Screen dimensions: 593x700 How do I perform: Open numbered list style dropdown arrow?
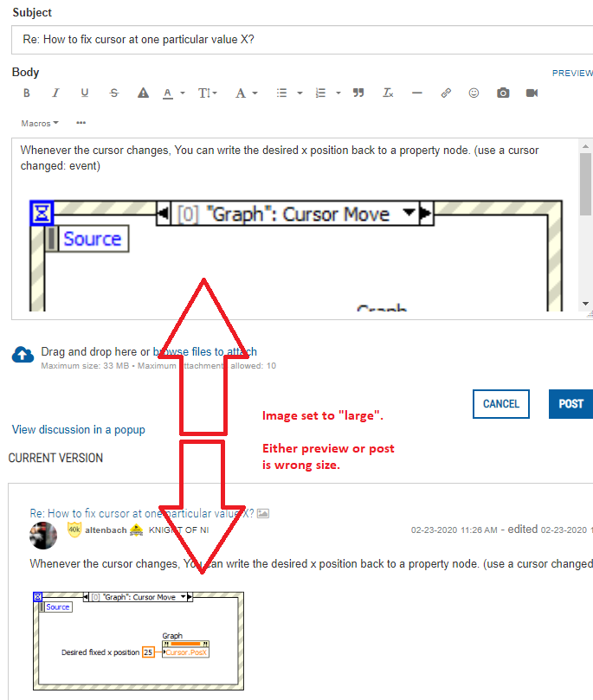[338, 93]
